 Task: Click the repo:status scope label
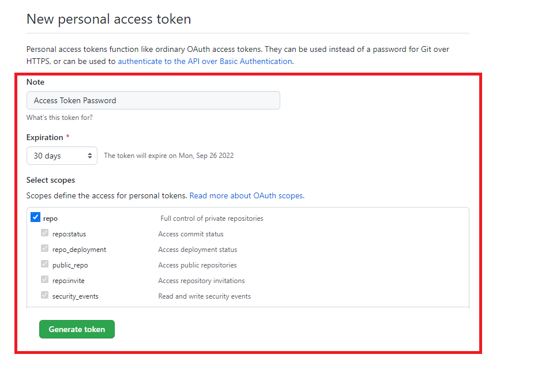click(69, 234)
